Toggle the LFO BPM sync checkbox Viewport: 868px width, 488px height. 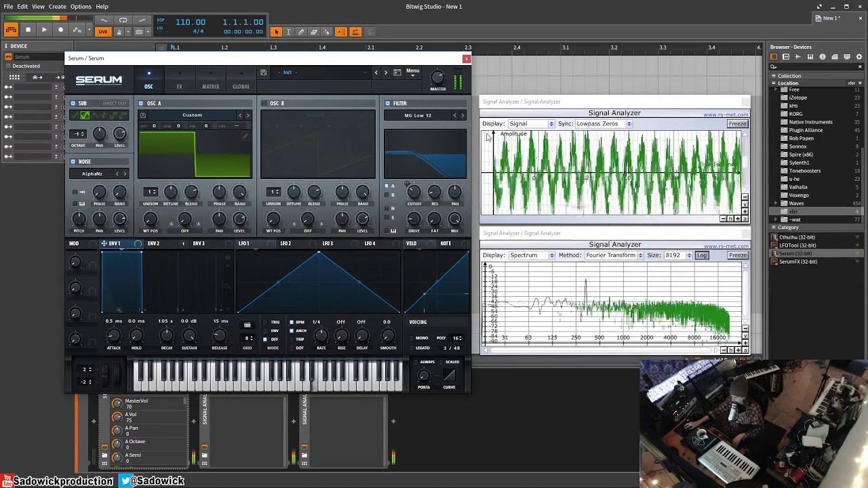[x=292, y=323]
